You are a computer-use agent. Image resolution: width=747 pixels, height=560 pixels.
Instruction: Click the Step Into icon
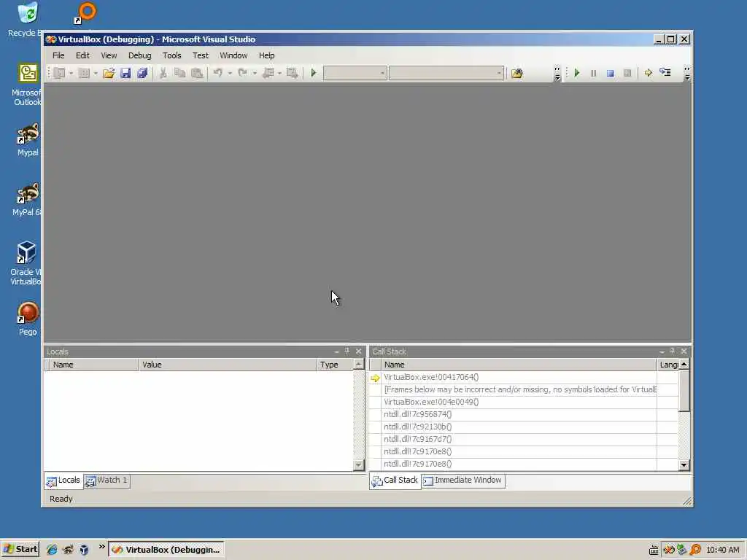(x=665, y=73)
